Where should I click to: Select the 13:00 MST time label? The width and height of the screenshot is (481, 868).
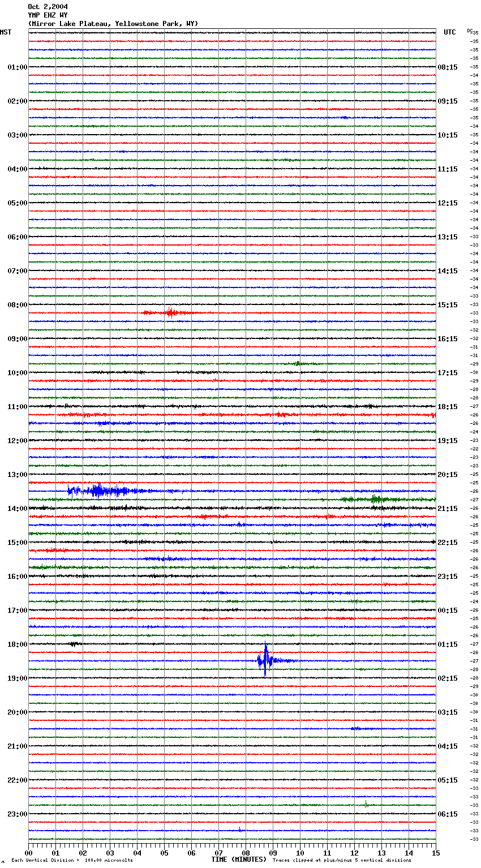[17, 475]
